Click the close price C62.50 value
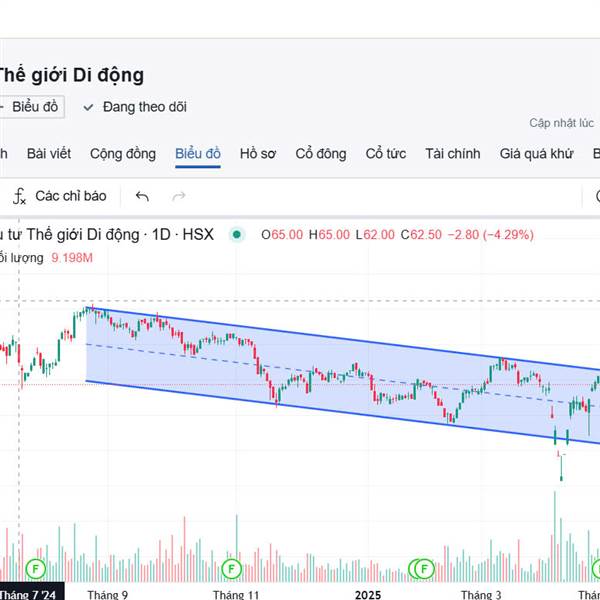Viewport: 600px width, 600px height. point(421,235)
